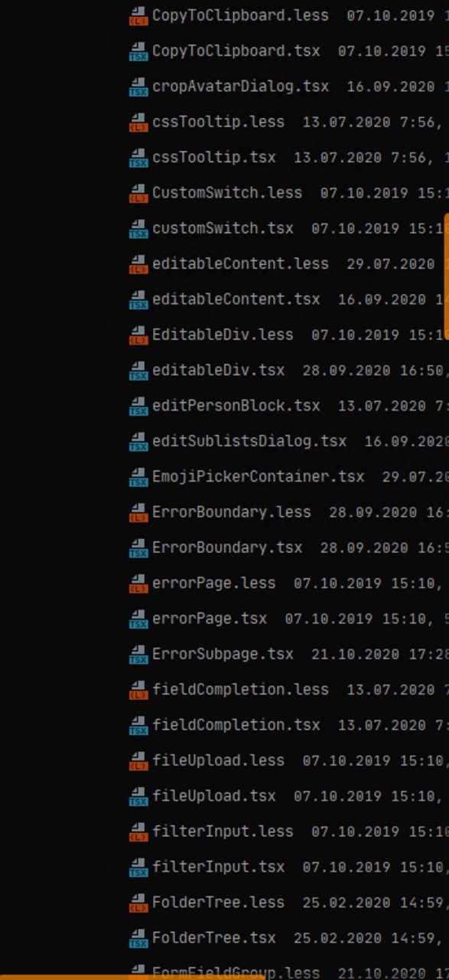Select cssTooltip.less in the file list

[218, 121]
